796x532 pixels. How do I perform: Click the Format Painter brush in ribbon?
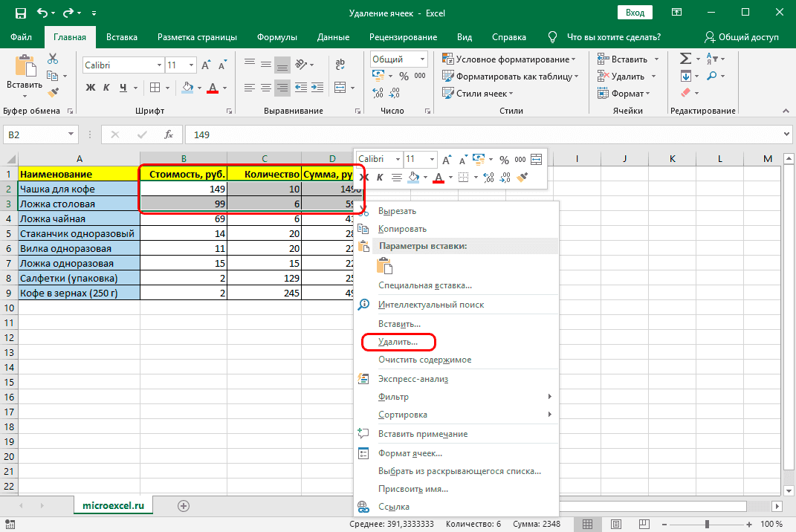pos(53,92)
